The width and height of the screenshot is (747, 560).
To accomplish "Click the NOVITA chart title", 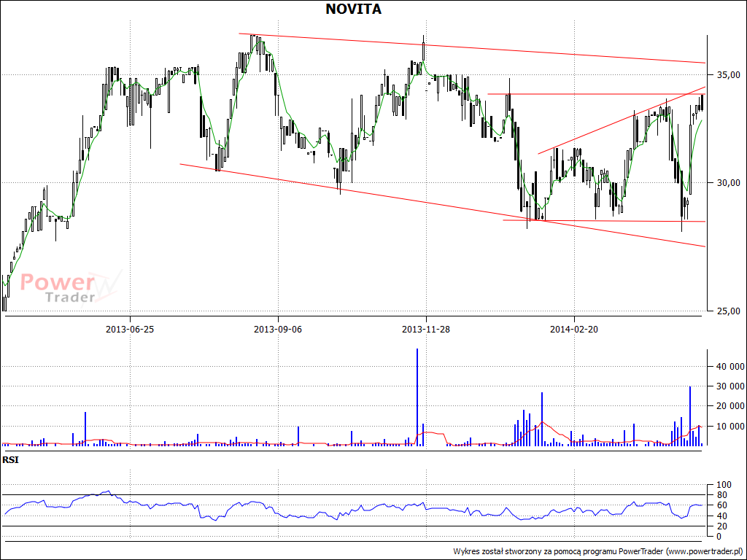I will pyautogui.click(x=353, y=9).
